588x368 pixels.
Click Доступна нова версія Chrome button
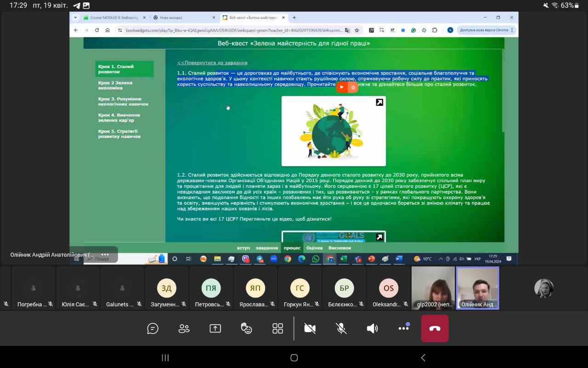pos(484,30)
